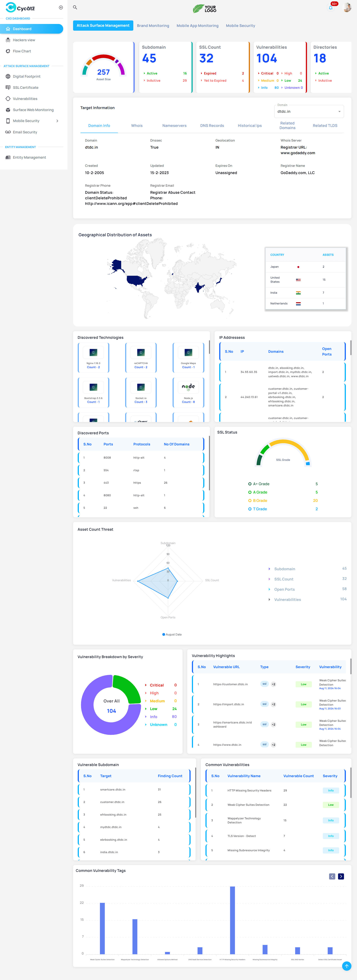357x980 pixels.
Task: Click the United States flag in country table
Action: [x=298, y=280]
